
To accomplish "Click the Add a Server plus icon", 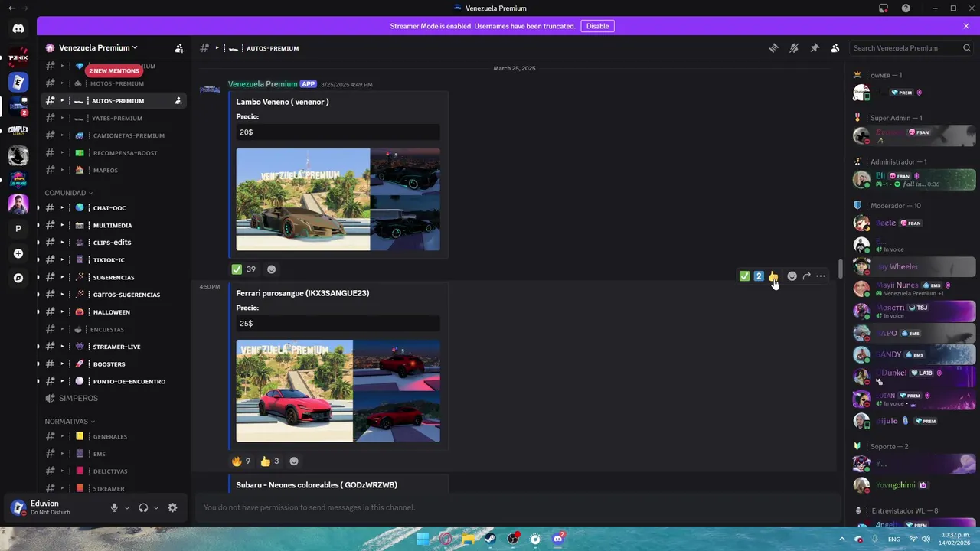I will tap(18, 253).
